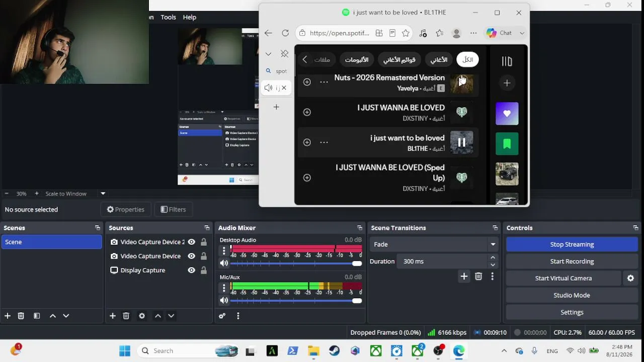Add a scene transition with the plus icon
Screen dimensions: 644x362
tap(464, 276)
